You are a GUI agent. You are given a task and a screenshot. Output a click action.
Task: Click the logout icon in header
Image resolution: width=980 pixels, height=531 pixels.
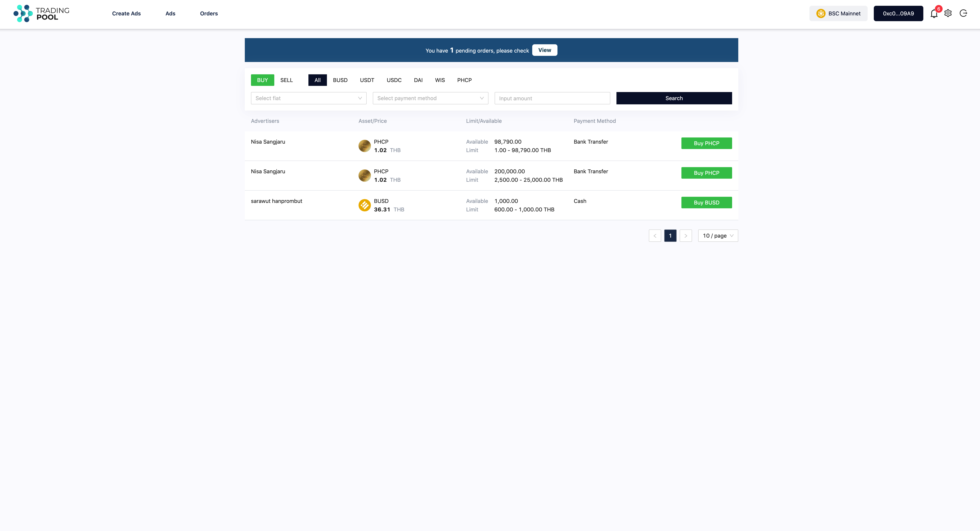(963, 13)
